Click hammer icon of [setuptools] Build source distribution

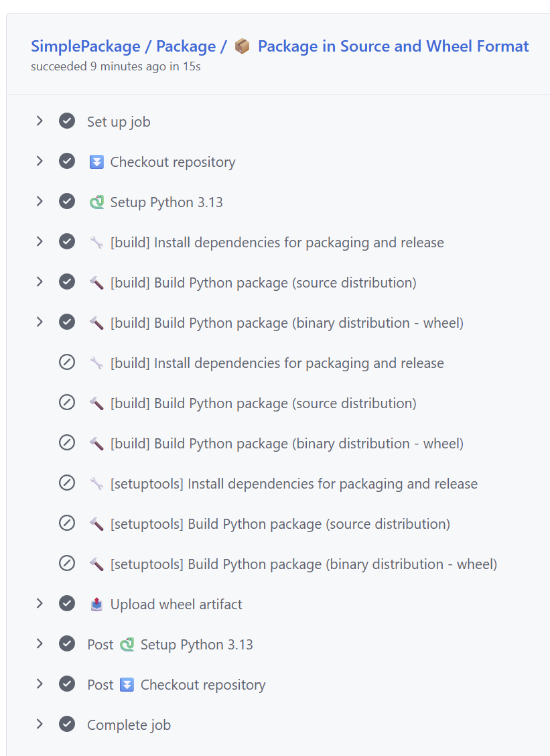[x=96, y=523]
